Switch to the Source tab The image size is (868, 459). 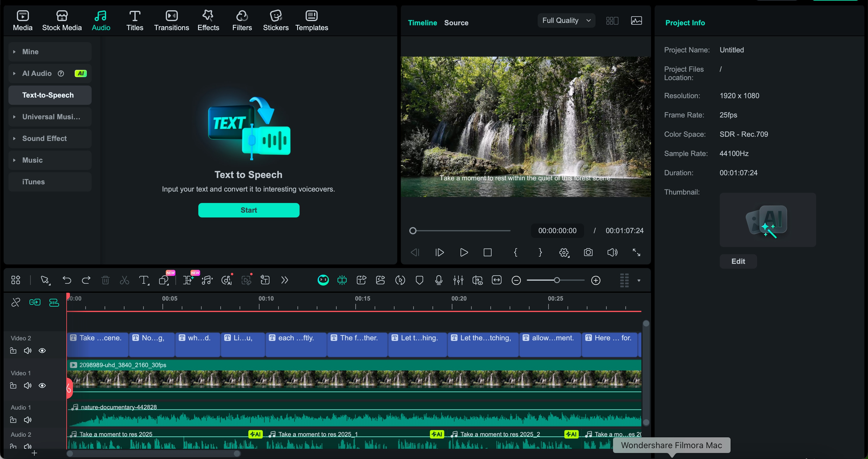456,23
